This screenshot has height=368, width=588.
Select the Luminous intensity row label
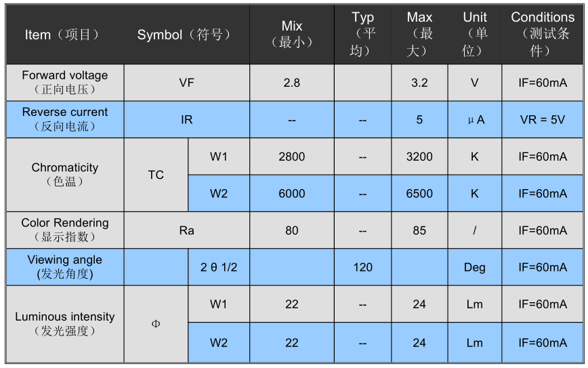point(64,323)
